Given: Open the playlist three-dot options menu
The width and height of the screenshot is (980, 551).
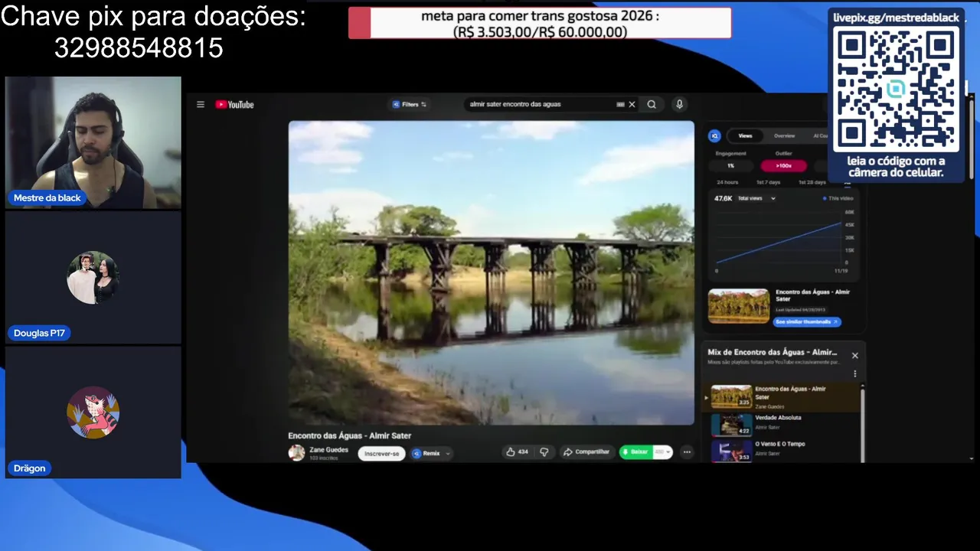Looking at the screenshot, I should click(x=855, y=374).
